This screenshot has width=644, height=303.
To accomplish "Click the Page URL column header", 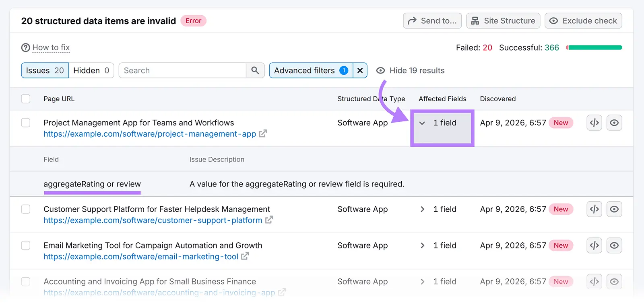I will pyautogui.click(x=59, y=99).
